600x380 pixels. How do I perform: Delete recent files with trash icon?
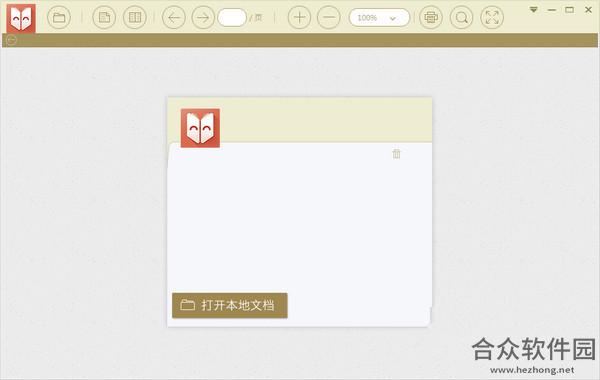[x=396, y=154]
